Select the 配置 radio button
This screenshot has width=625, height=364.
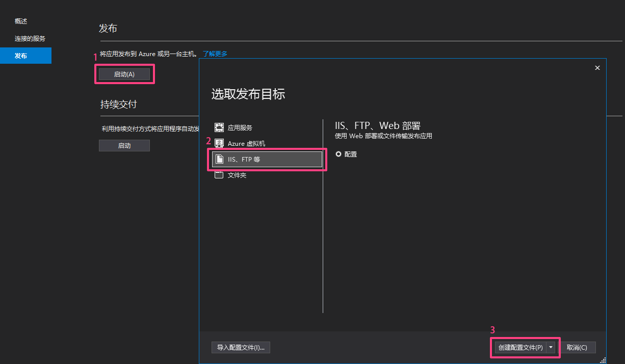pyautogui.click(x=338, y=154)
